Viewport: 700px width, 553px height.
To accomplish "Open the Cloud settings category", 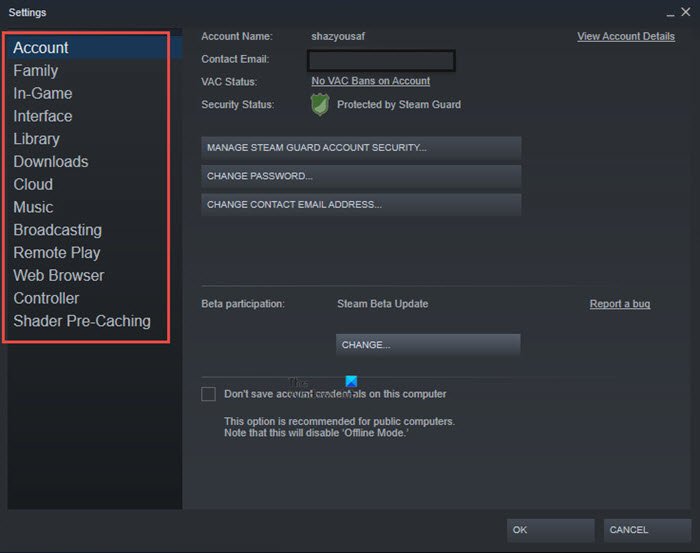I will [x=33, y=184].
